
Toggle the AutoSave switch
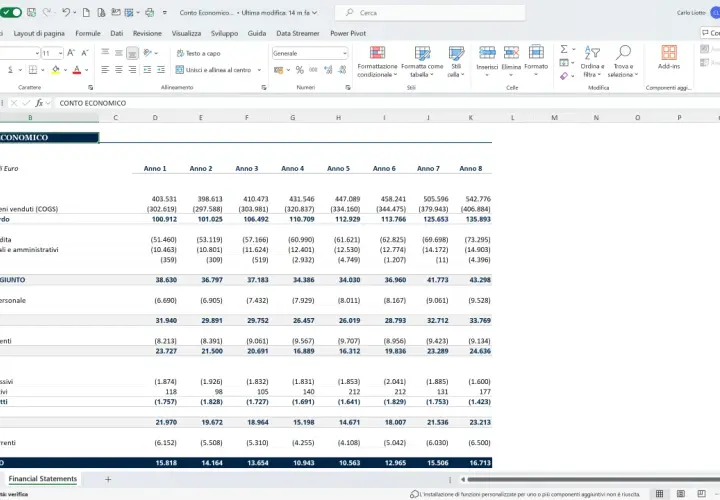(x=11, y=12)
